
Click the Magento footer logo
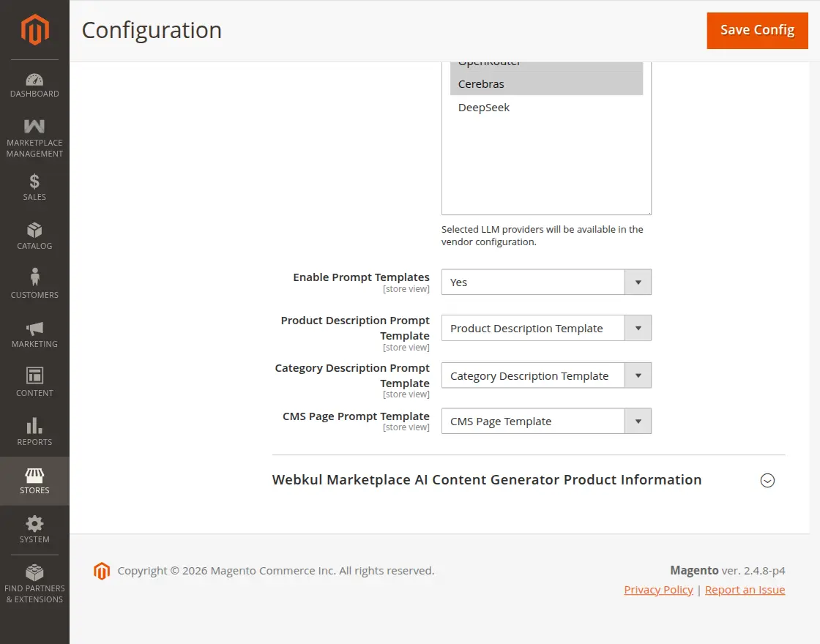(102, 571)
